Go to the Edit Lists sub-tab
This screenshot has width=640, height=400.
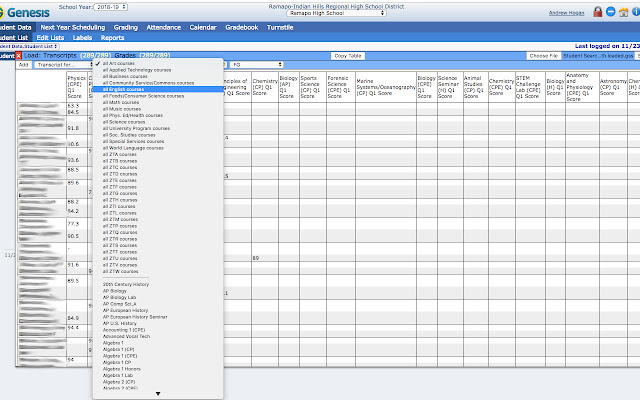49,37
